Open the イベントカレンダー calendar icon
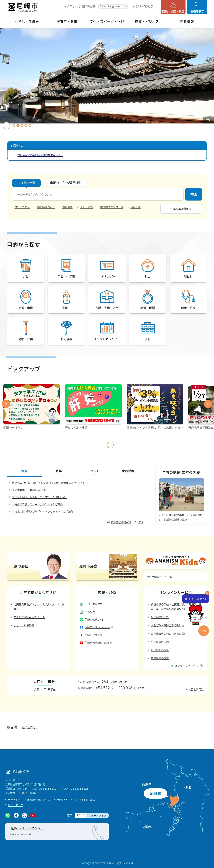The height and width of the screenshot is (868, 214). coord(107,330)
